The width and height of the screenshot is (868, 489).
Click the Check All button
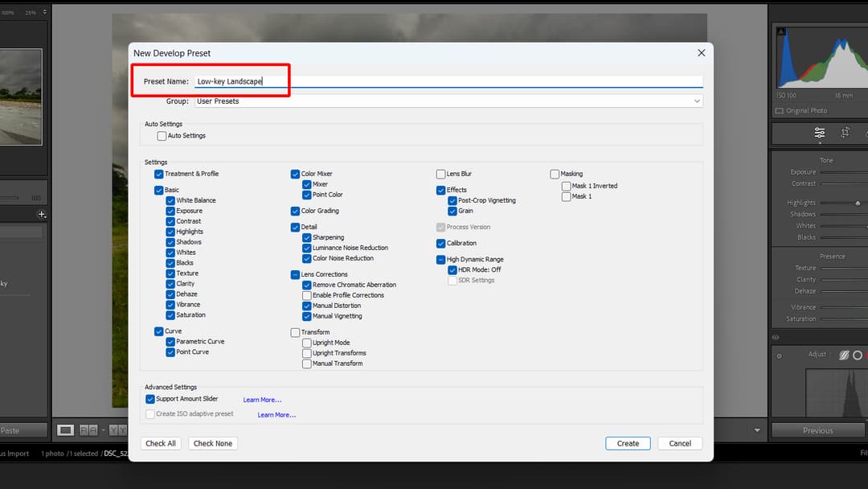tap(161, 444)
